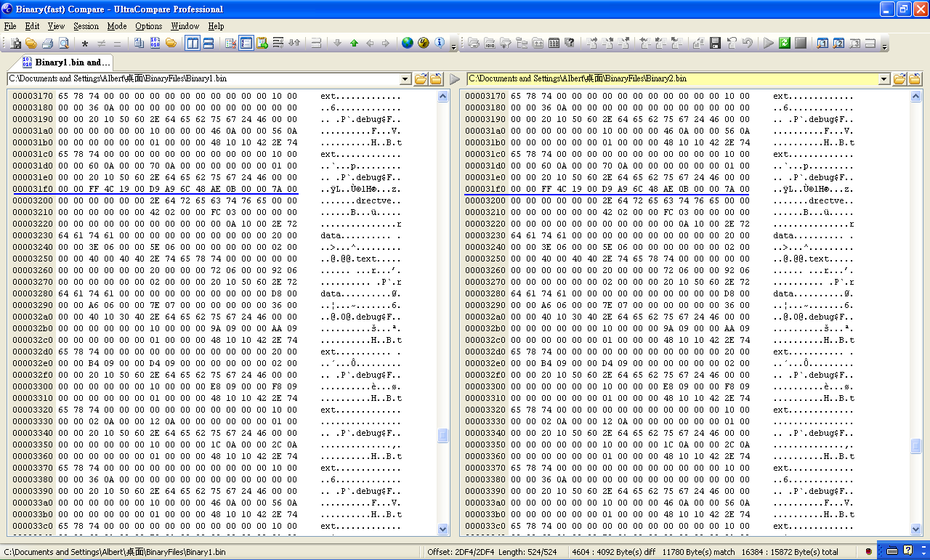Show all lines asterisk icon
The image size is (930, 560).
(x=85, y=44)
